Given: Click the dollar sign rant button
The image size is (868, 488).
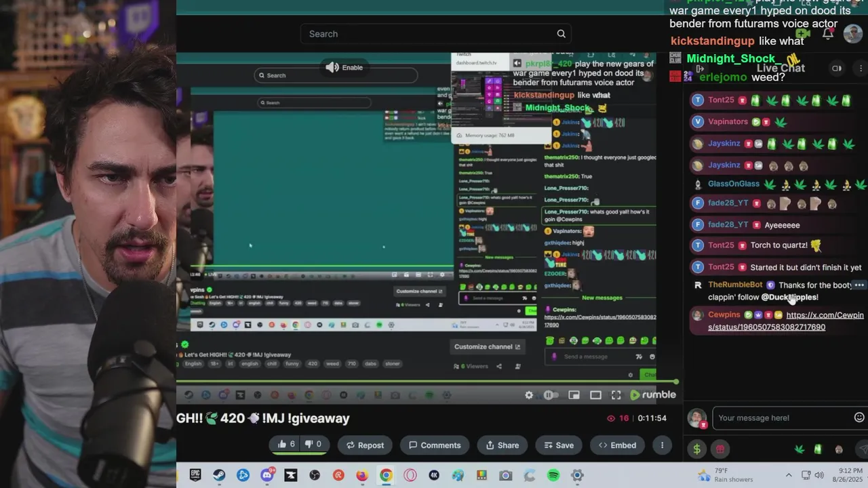Looking at the screenshot, I should point(697,449).
